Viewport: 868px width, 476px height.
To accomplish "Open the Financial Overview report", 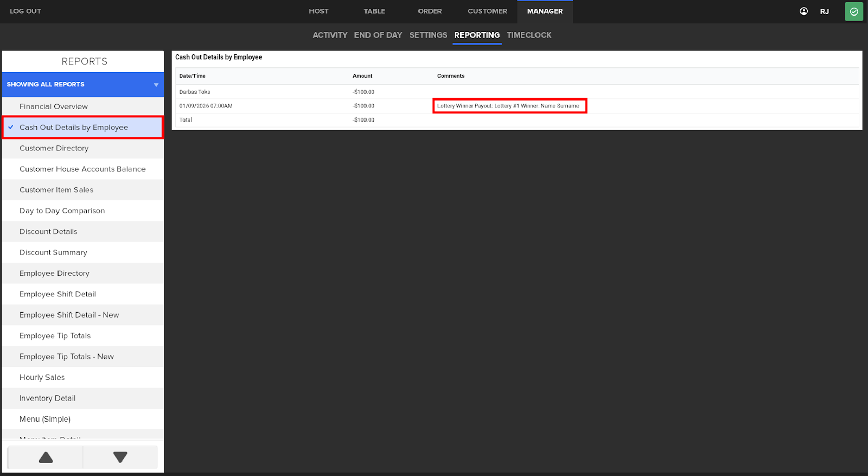I will [x=54, y=107].
